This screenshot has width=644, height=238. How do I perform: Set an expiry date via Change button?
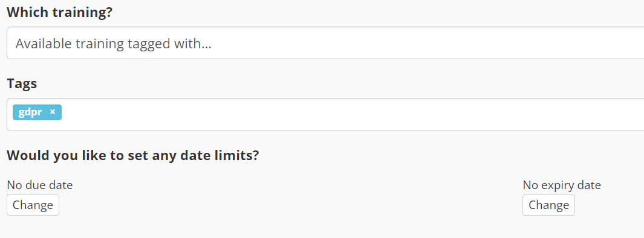point(548,205)
